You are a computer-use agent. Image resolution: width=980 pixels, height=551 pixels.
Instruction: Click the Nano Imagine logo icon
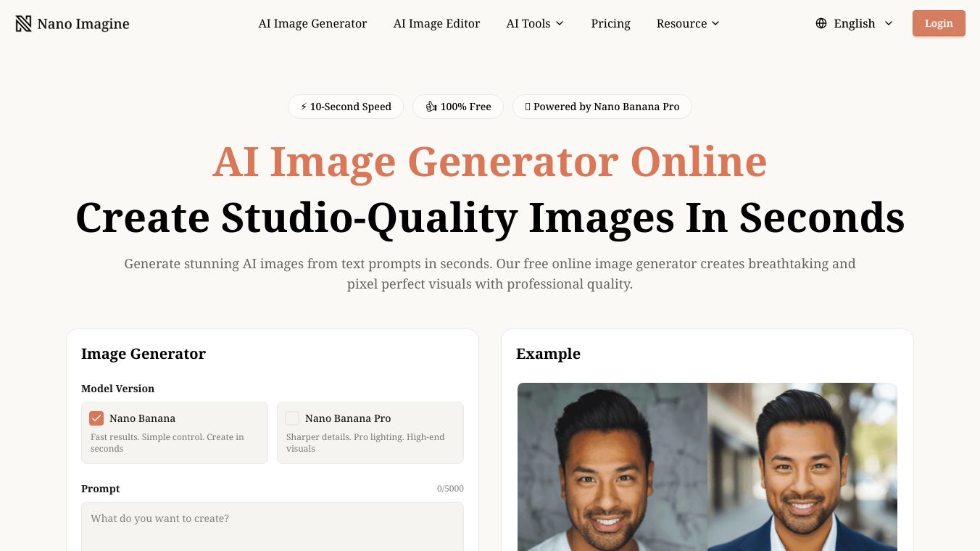pos(23,24)
